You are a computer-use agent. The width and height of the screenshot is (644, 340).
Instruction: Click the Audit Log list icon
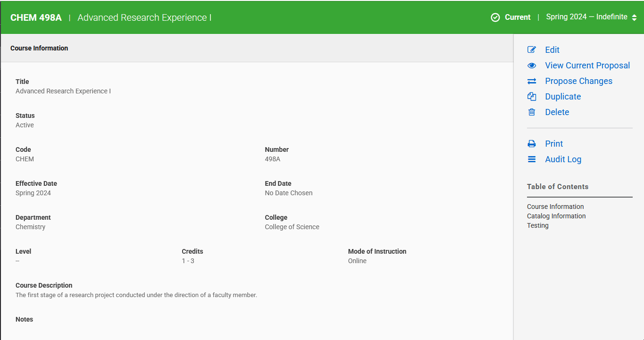[532, 159]
